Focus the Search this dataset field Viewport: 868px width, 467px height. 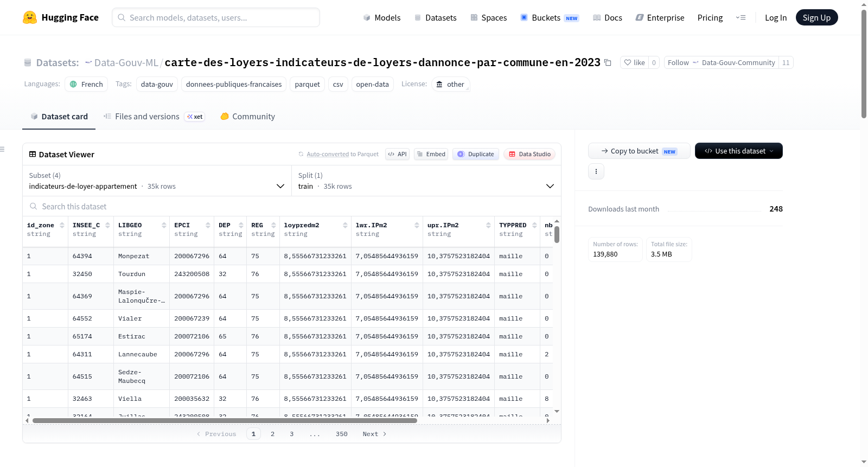pyautogui.click(x=292, y=206)
